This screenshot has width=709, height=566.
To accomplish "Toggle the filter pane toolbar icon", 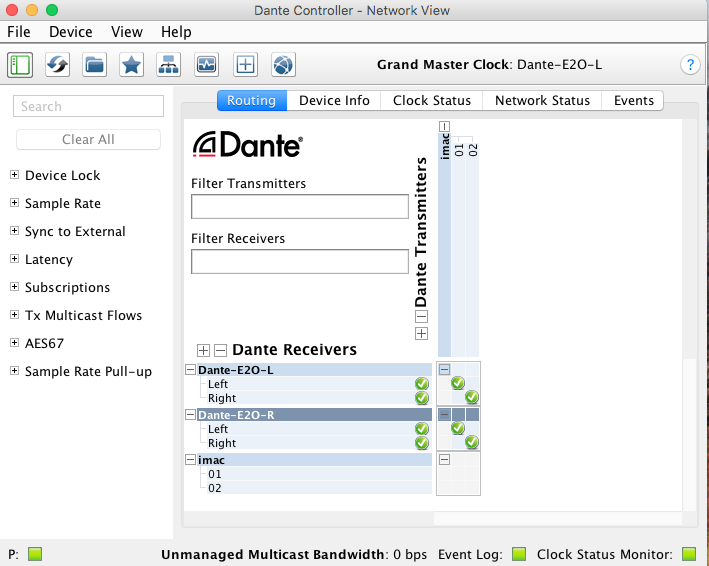I will [x=20, y=65].
